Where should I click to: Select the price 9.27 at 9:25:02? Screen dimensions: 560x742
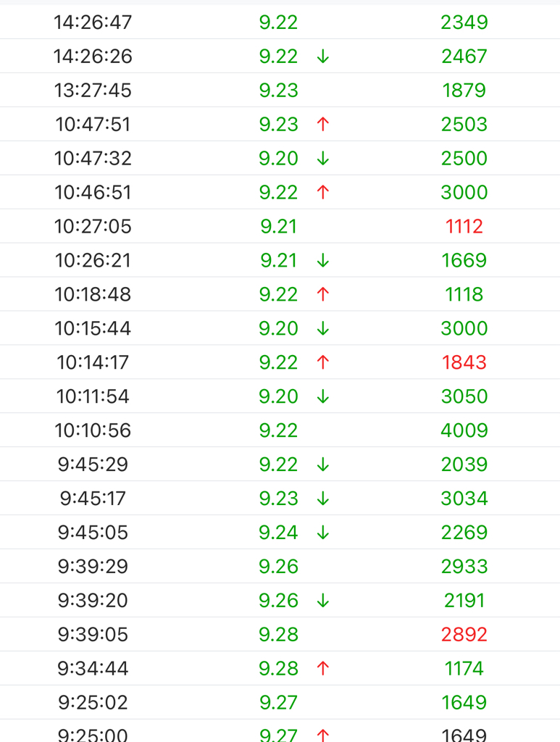click(x=279, y=703)
